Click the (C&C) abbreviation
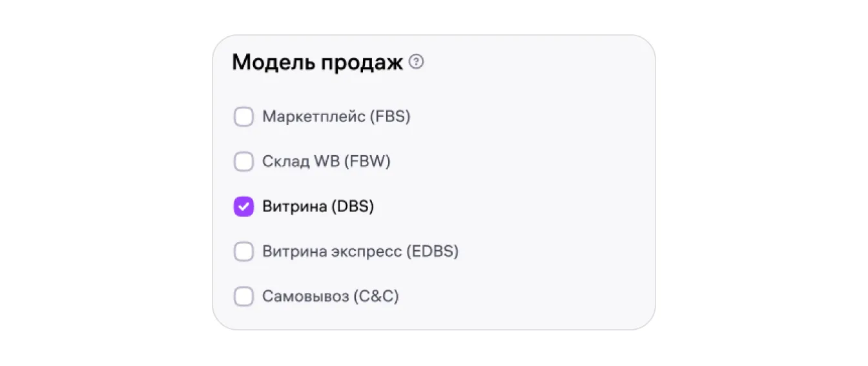This screenshot has height=366, width=868. click(x=377, y=297)
